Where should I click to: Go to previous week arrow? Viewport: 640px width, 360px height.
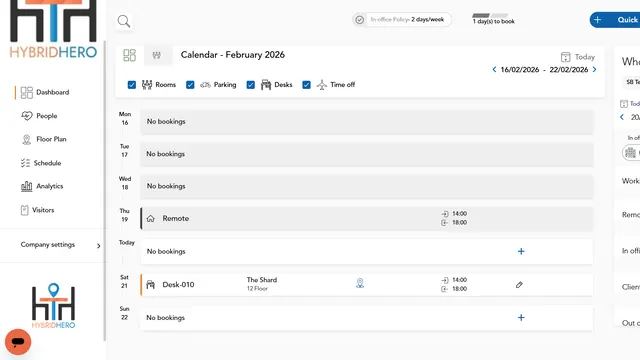click(x=494, y=69)
